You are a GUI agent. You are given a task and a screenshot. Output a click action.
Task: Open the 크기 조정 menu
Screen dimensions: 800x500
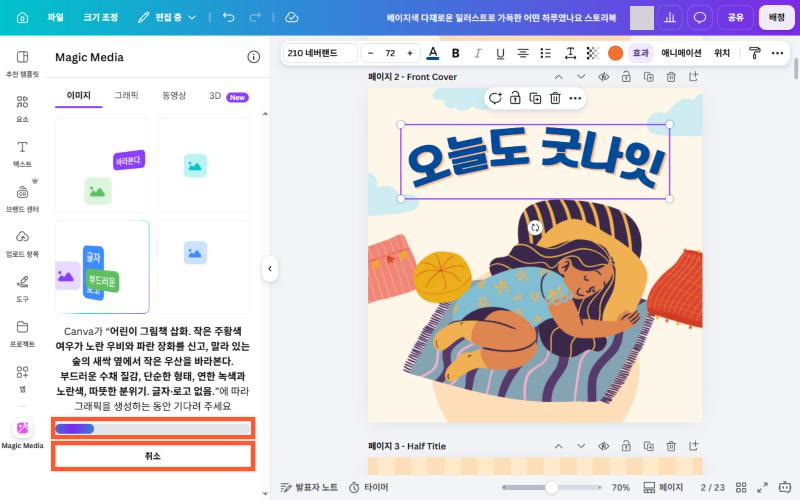point(101,17)
